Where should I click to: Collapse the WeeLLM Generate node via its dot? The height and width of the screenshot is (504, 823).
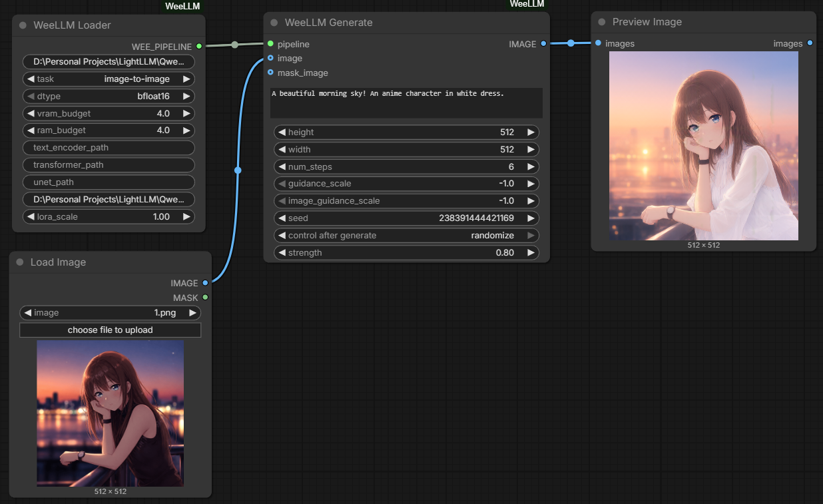(x=274, y=23)
